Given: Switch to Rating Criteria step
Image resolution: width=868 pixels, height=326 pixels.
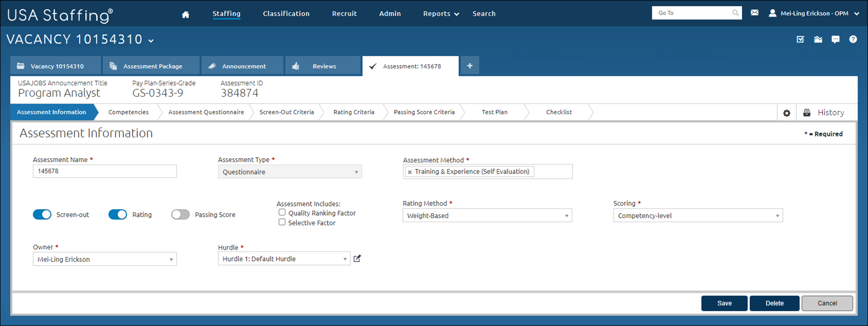Looking at the screenshot, I should point(354,112).
